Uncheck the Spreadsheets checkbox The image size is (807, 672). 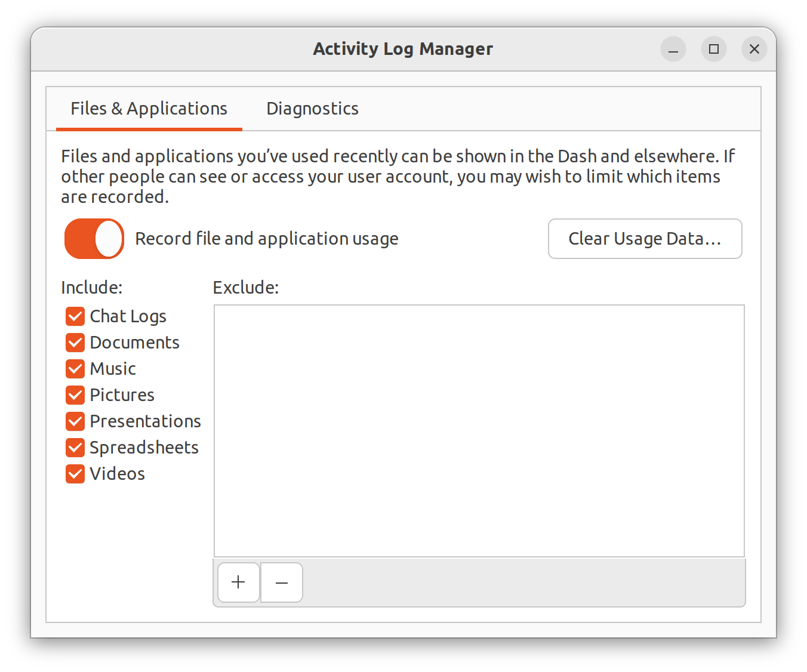tap(75, 448)
